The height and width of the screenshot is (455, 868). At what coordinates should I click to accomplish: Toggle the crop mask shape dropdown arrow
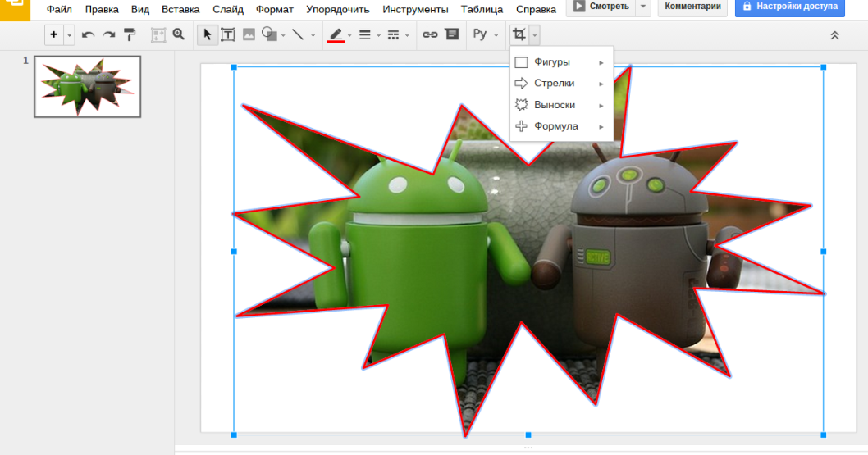534,35
